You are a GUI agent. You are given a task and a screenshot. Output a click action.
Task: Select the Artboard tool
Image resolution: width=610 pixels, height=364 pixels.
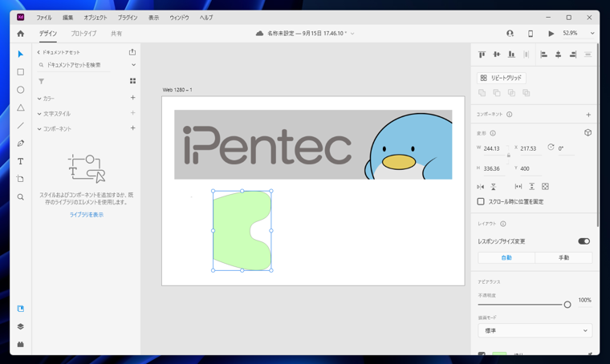point(21,179)
